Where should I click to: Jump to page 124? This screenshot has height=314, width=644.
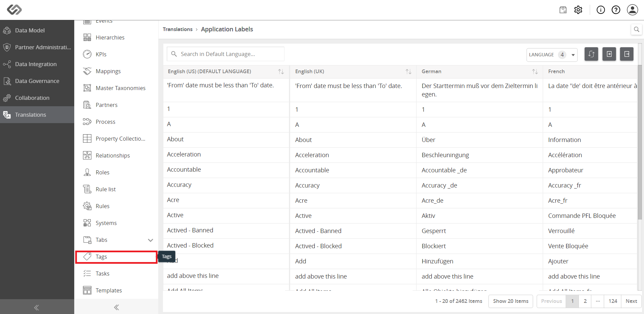point(613,301)
